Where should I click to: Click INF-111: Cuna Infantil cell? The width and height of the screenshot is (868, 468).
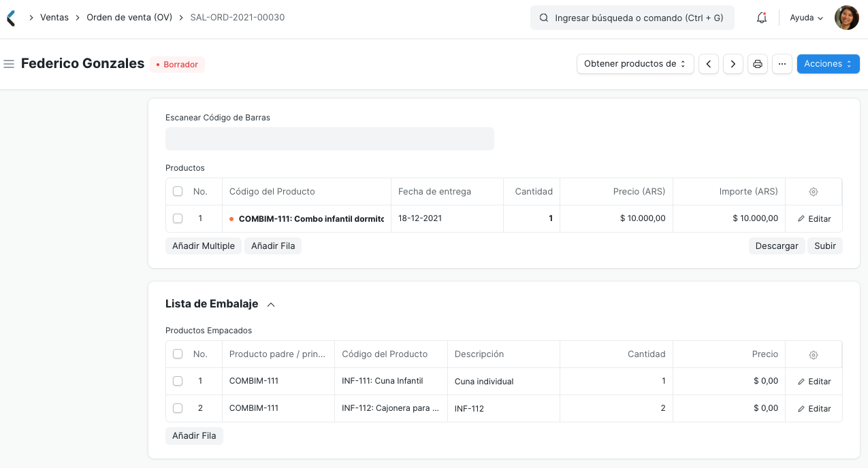click(x=391, y=382)
